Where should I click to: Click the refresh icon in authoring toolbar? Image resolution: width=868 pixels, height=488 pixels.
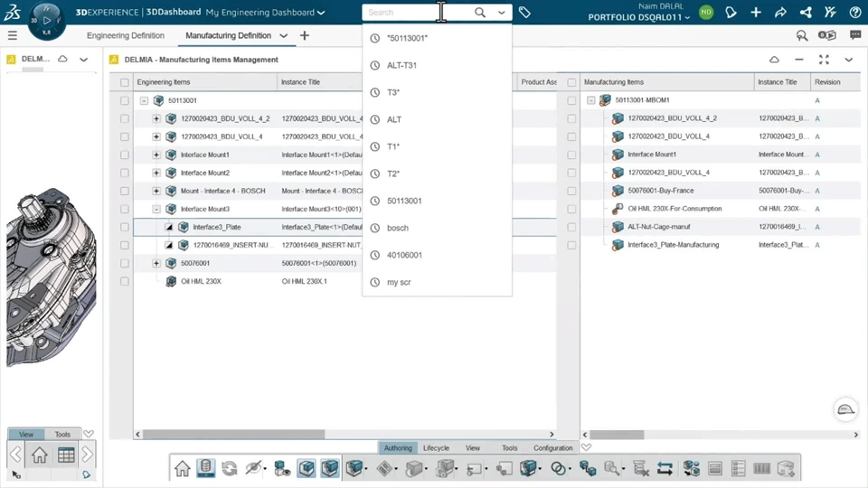coord(229,469)
